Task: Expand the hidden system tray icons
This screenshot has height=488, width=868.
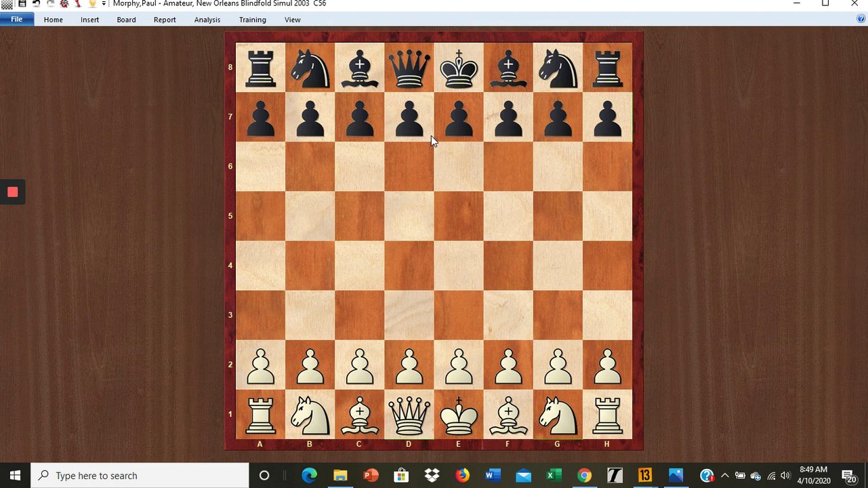Action: pos(724,475)
